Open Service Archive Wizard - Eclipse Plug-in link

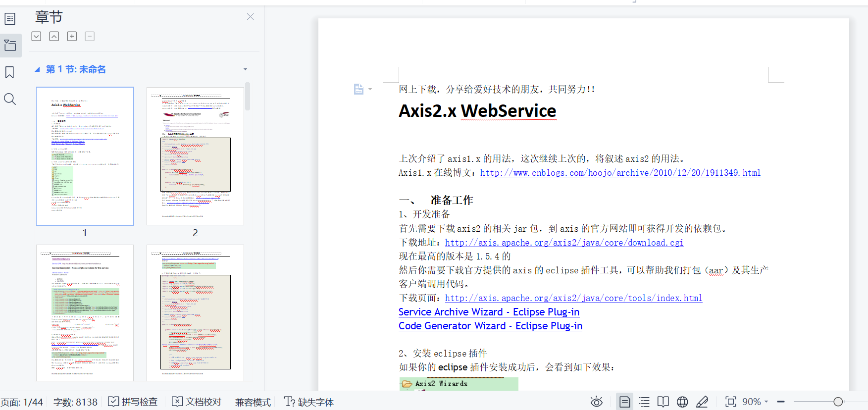[x=489, y=312]
